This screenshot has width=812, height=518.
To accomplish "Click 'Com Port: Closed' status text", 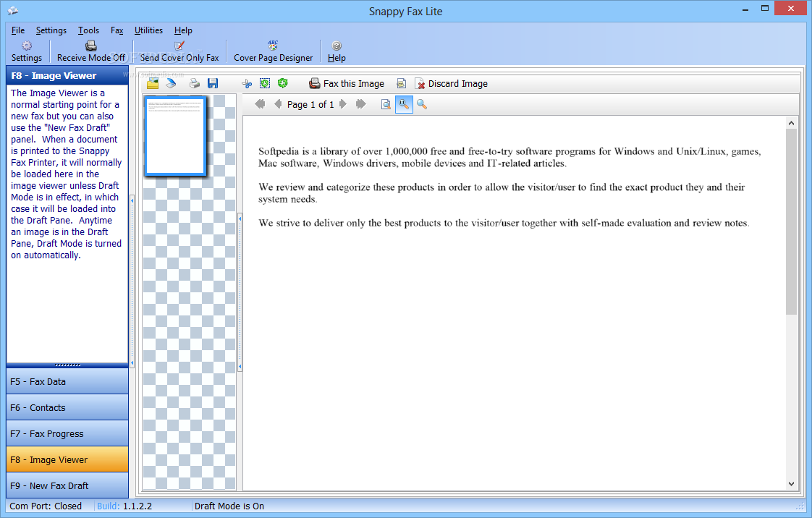I will (46, 506).
